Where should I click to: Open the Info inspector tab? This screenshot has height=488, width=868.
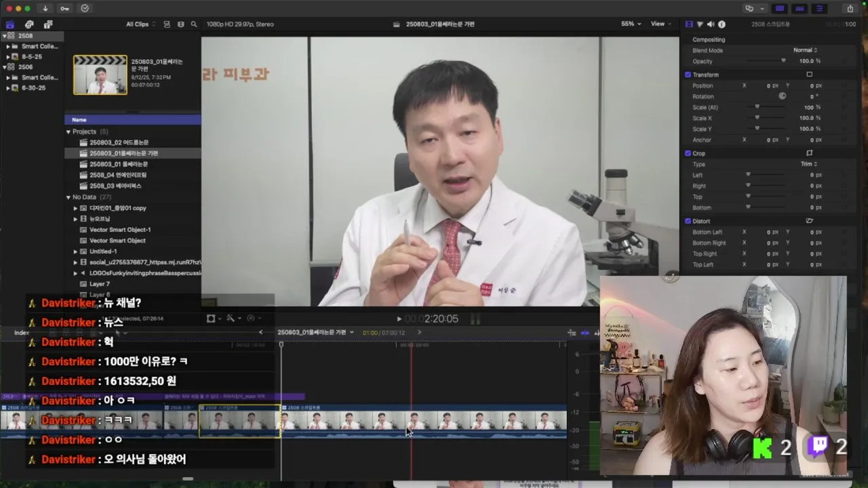722,24
